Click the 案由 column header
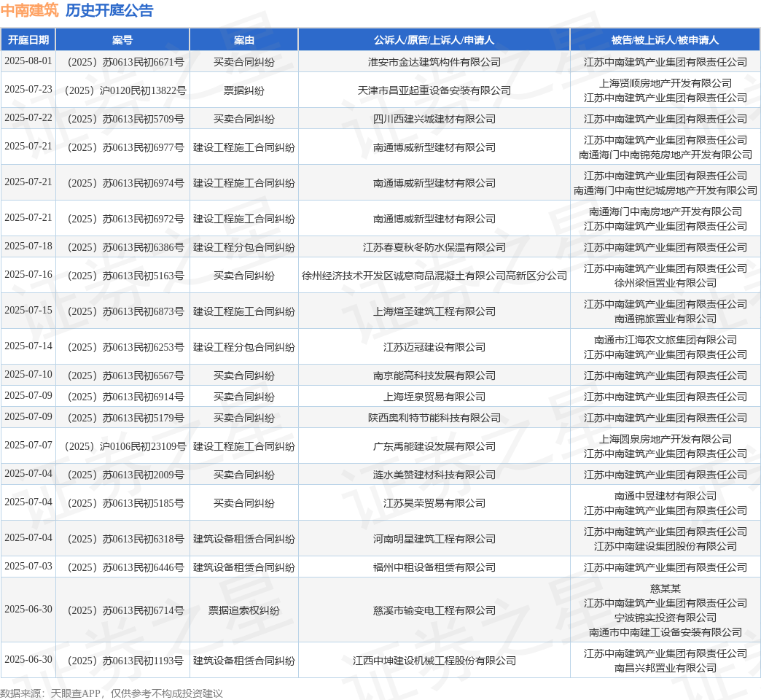This screenshot has width=761, height=700. [243, 40]
